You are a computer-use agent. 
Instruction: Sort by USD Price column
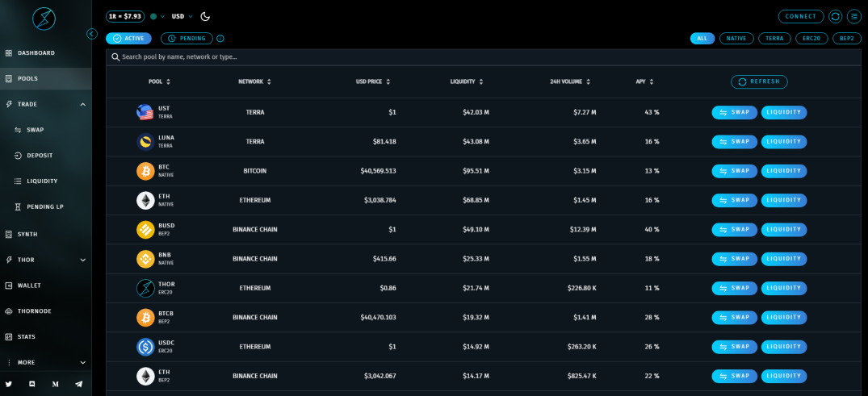(x=373, y=81)
